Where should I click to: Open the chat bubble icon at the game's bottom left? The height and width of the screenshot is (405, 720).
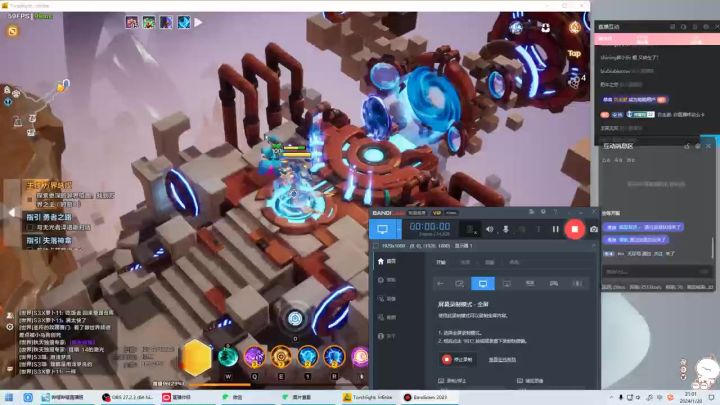[x=10, y=369]
